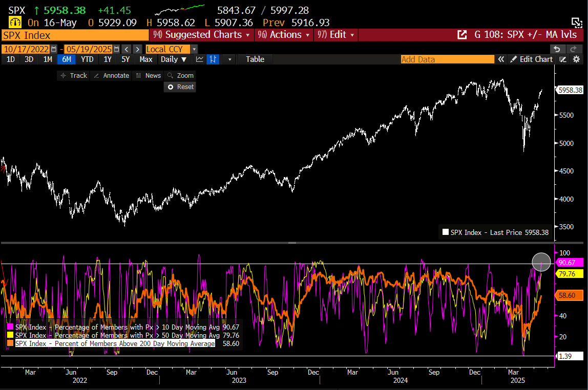588x390 pixels.
Task: Open G 108 chart in new window icon
Action: pos(462,35)
